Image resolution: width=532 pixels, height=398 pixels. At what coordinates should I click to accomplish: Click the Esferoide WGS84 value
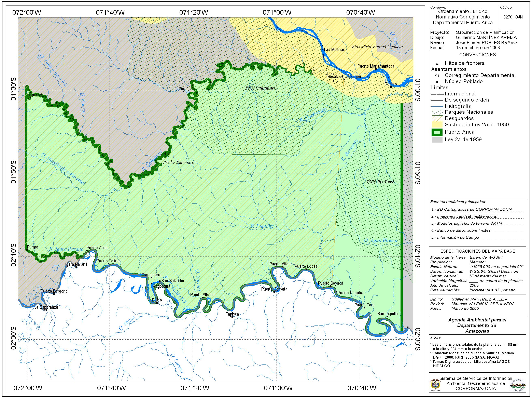point(486,257)
